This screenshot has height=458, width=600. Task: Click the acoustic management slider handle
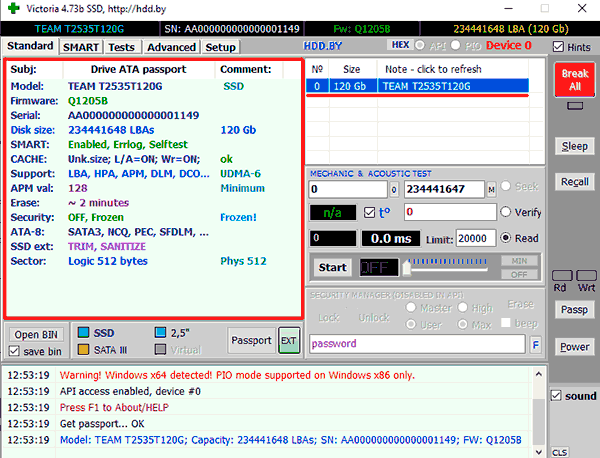pyautogui.click(x=407, y=267)
